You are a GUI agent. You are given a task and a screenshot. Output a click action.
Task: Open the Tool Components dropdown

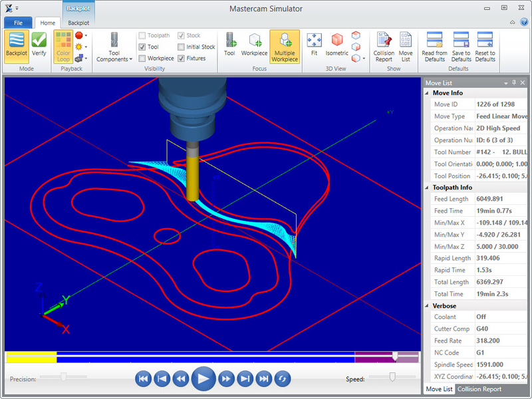tap(114, 47)
